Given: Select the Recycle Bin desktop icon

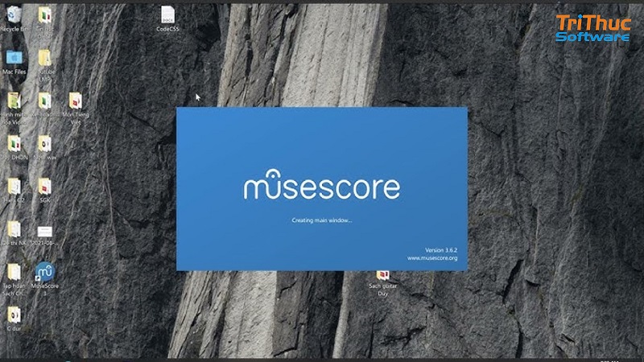Looking at the screenshot, I should click(x=14, y=14).
